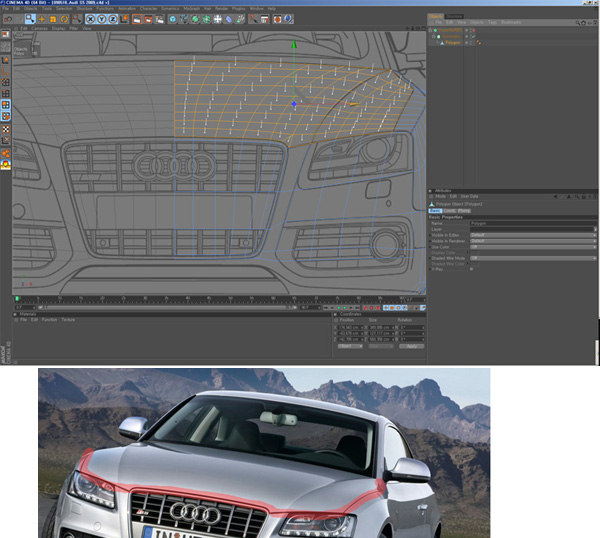This screenshot has height=538, width=600.
Task: Open the Structure menu
Action: click(x=84, y=8)
